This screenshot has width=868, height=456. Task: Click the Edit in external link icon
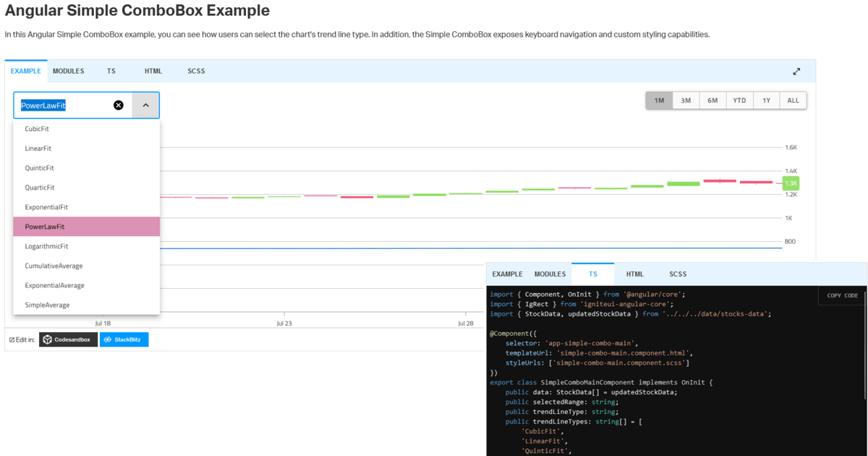click(12, 339)
